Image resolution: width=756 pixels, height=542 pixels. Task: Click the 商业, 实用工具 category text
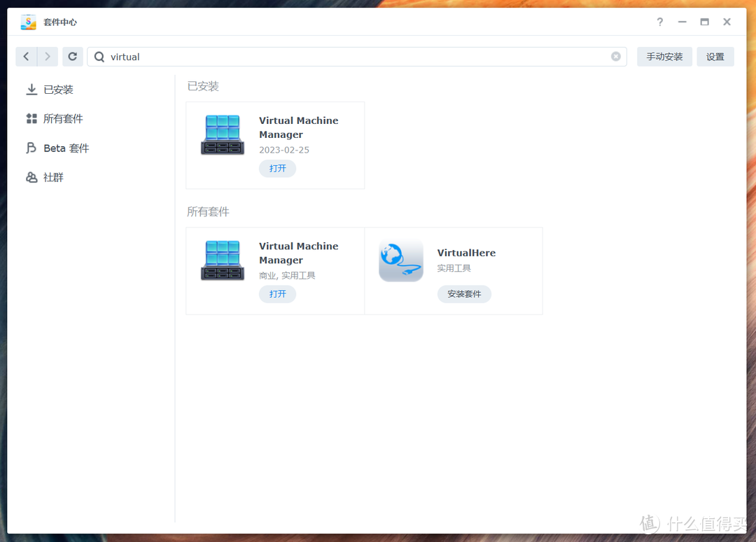[x=287, y=275]
